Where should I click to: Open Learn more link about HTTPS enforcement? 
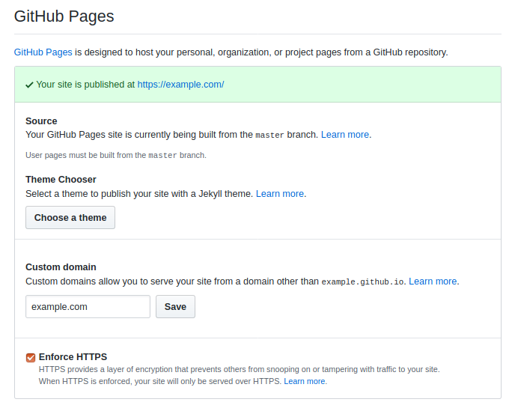pos(305,381)
